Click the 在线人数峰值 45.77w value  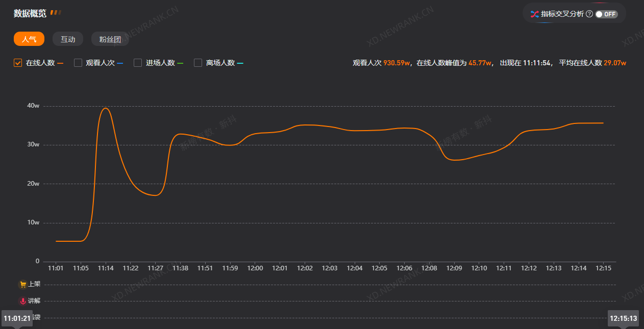point(480,63)
